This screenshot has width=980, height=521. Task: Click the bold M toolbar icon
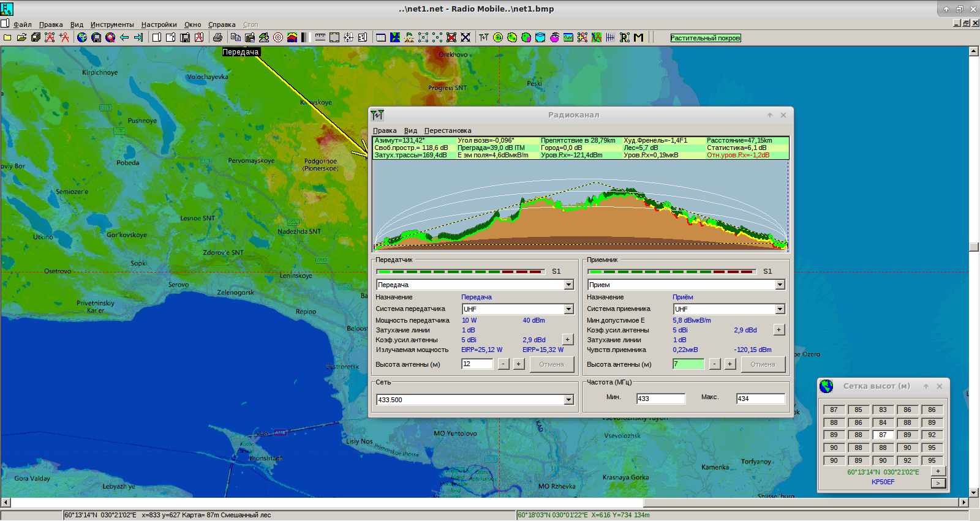point(638,37)
